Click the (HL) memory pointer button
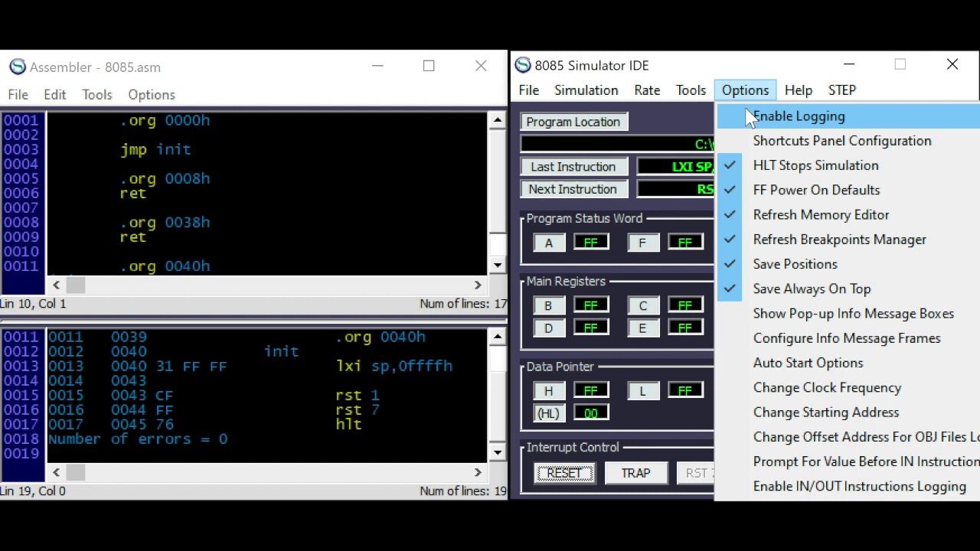The width and height of the screenshot is (980, 551). click(x=548, y=413)
